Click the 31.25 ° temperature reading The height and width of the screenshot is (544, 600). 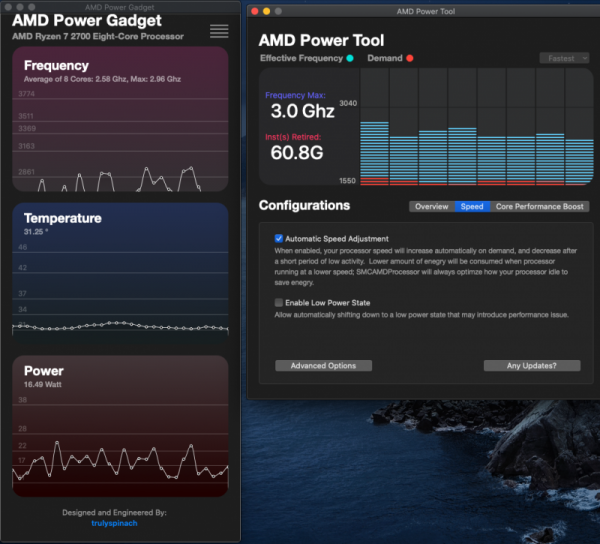pos(36,232)
